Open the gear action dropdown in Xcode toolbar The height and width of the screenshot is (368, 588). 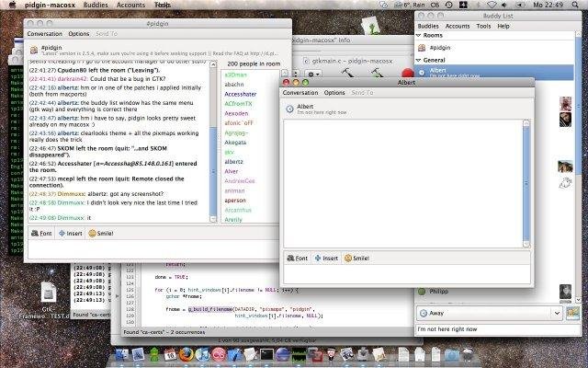314,74
